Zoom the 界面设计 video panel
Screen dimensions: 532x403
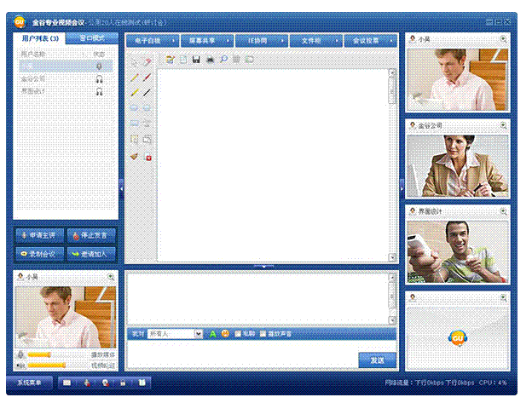tap(504, 211)
